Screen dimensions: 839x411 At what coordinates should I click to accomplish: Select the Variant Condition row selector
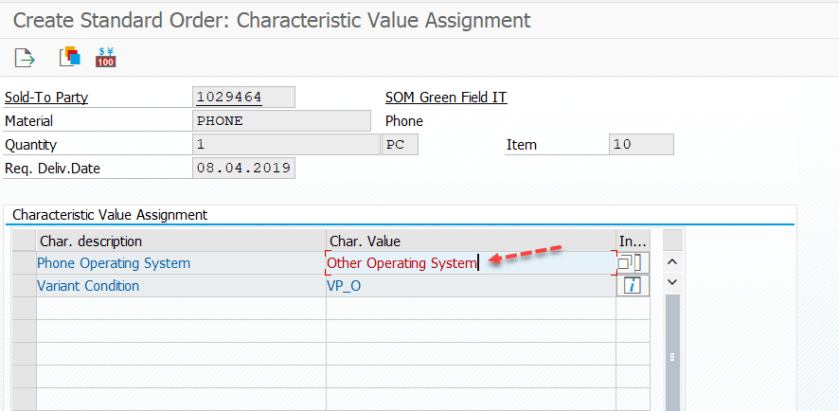click(x=23, y=286)
